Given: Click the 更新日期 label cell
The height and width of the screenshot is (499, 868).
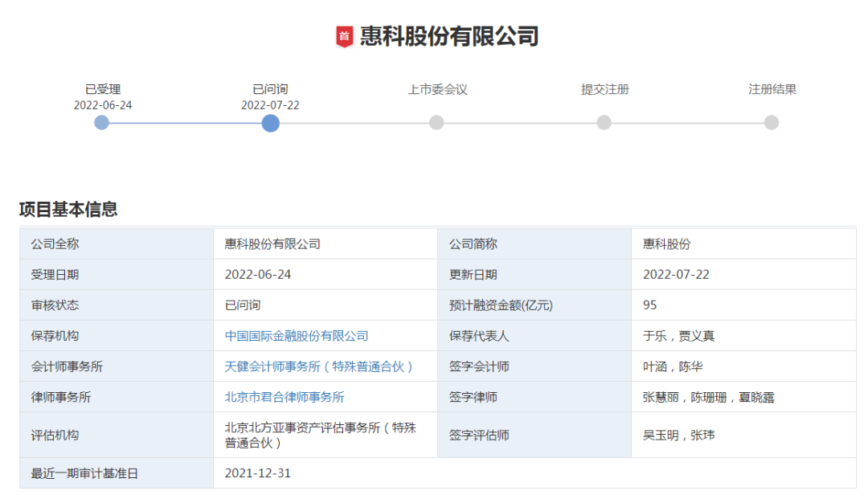Looking at the screenshot, I should pos(534,274).
